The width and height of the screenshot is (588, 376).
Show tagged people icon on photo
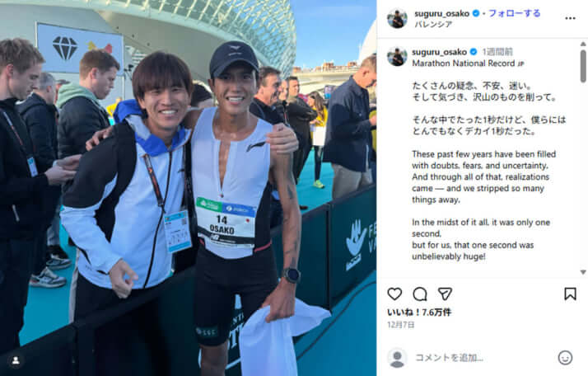point(16,360)
